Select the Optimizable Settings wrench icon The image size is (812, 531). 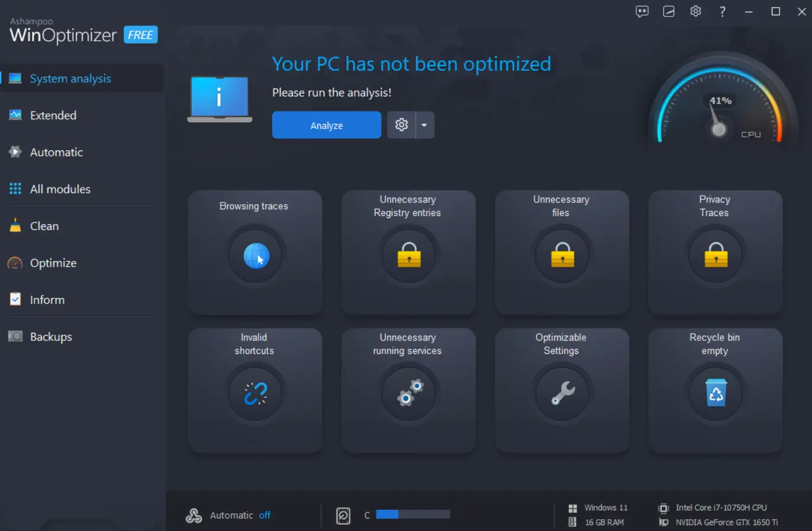coord(561,393)
